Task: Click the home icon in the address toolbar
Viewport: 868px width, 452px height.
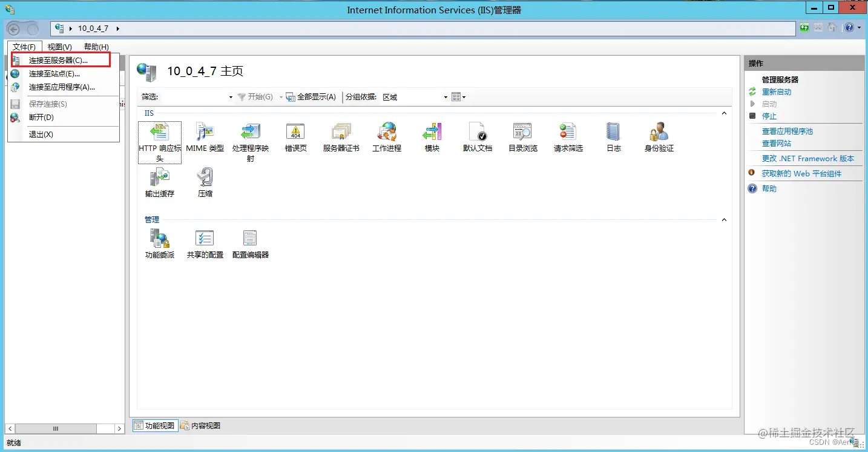Action: (832, 28)
